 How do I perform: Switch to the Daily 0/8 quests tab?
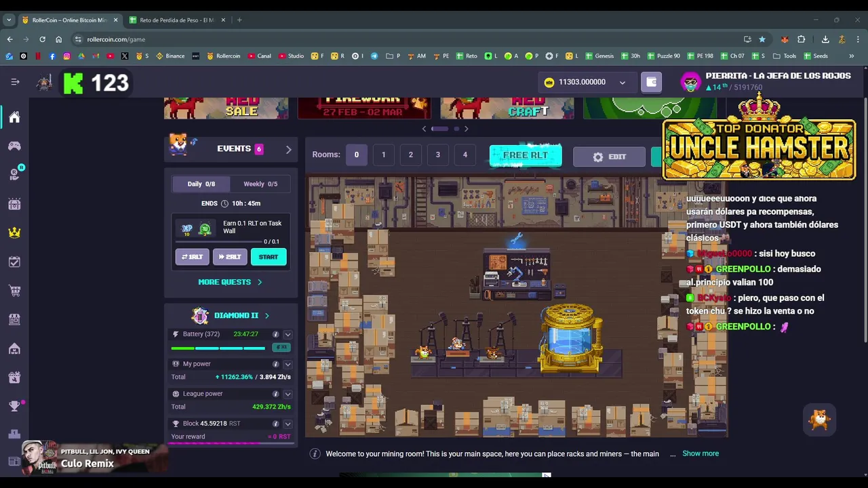[x=201, y=184]
